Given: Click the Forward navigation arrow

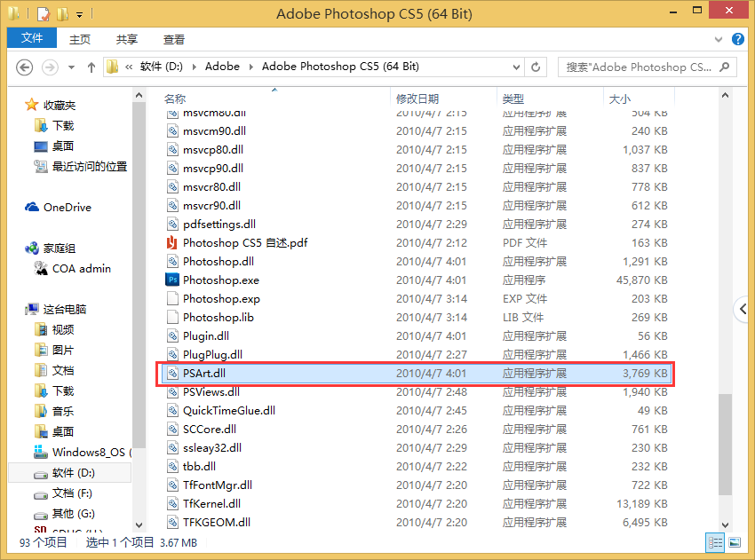Looking at the screenshot, I should pos(50,67).
